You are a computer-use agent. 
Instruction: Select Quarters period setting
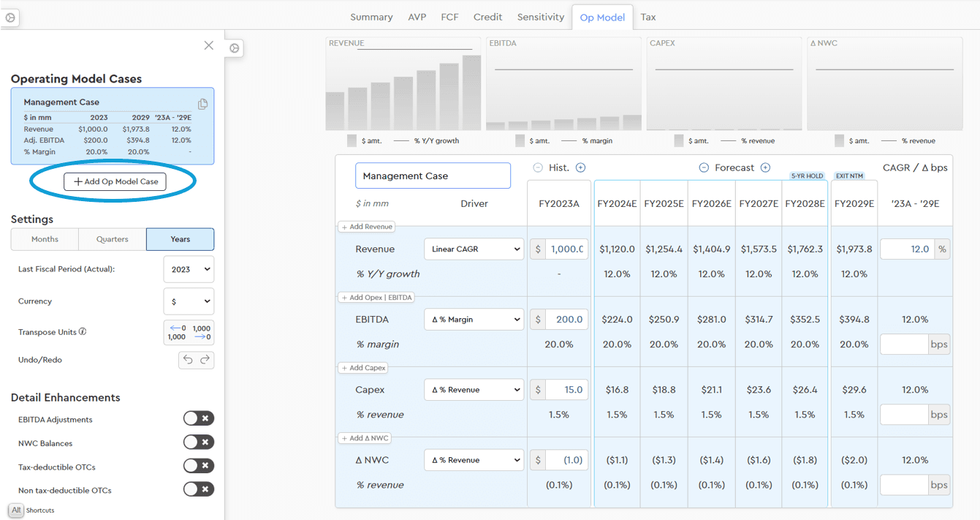pyautogui.click(x=112, y=239)
